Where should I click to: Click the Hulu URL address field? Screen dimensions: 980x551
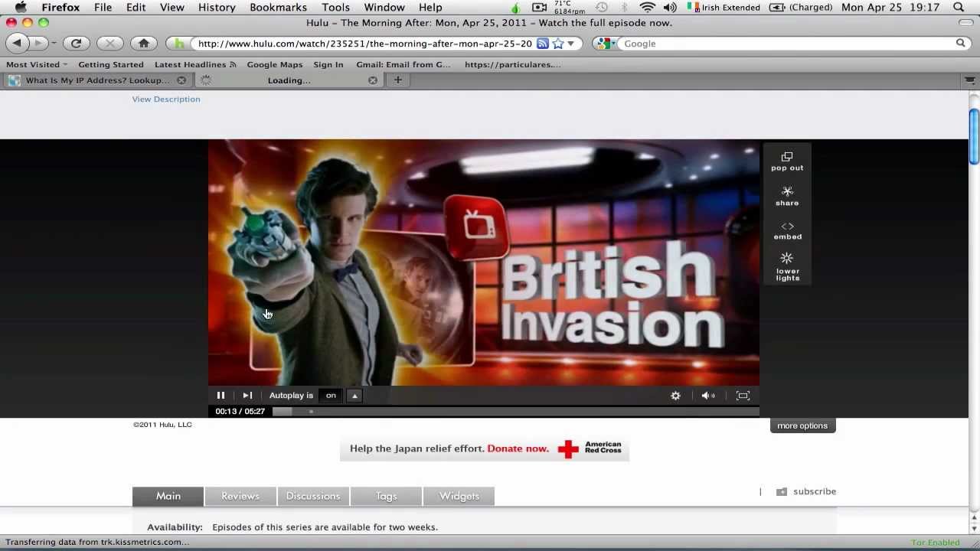point(364,44)
